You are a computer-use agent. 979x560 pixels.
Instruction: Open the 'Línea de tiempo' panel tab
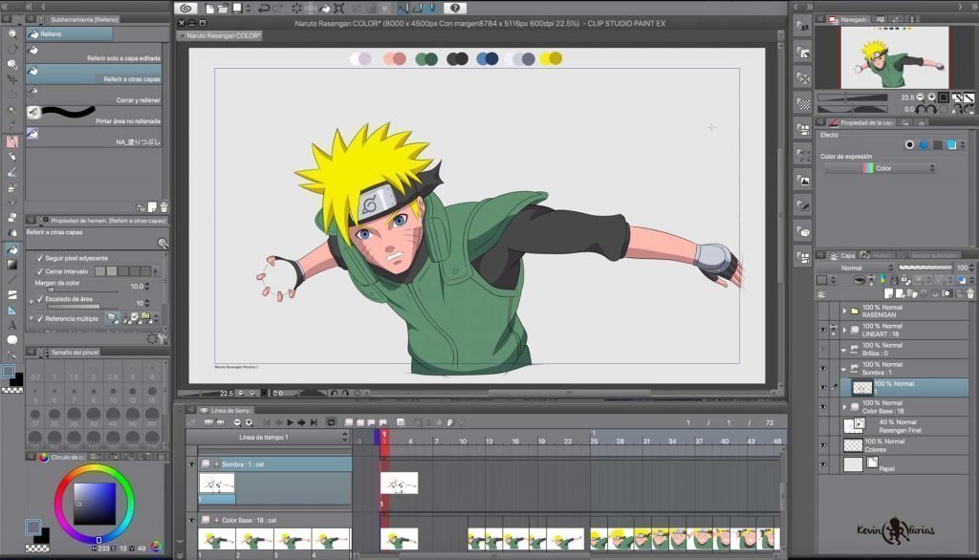click(x=228, y=410)
